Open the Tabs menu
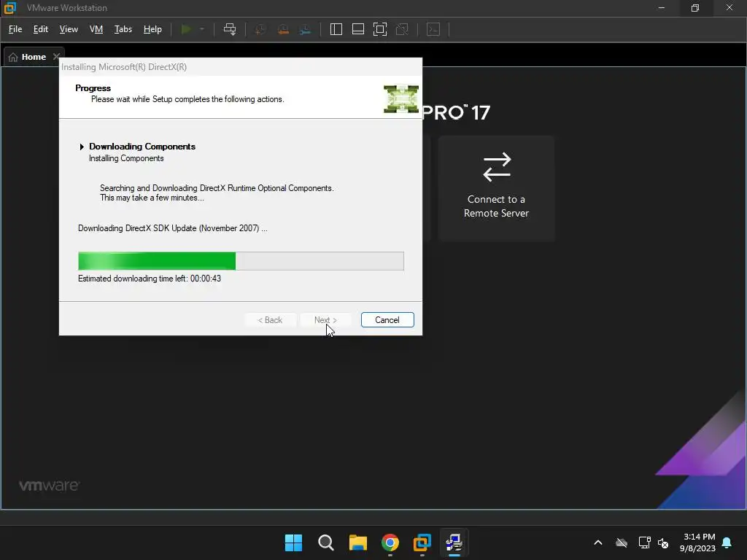Image resolution: width=747 pixels, height=560 pixels. click(123, 29)
